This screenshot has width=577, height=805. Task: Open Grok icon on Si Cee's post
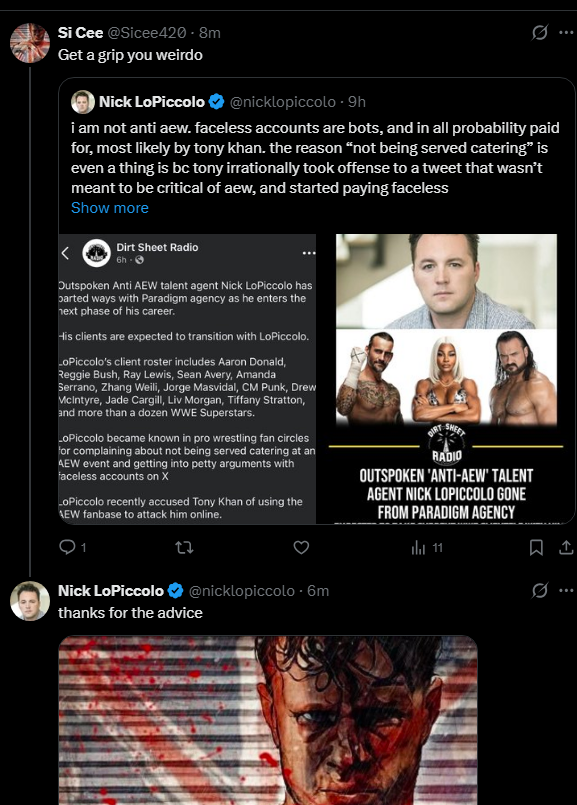point(540,32)
